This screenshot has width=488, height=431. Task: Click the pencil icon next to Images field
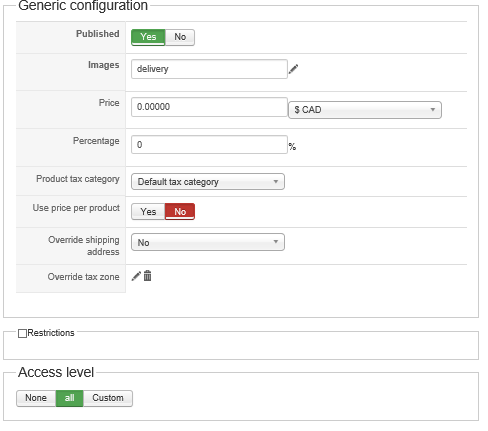(293, 69)
